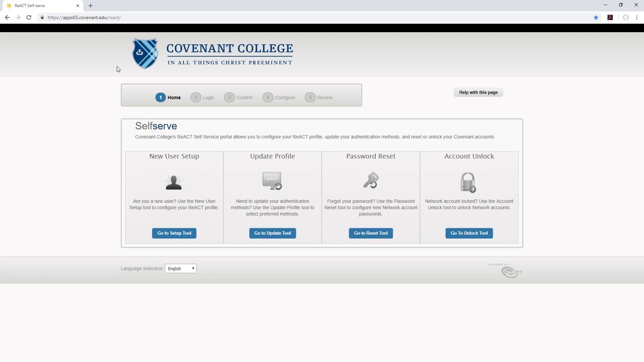The width and height of the screenshot is (644, 362).
Task: Close the ReACT Self-serve tab
Action: click(x=77, y=6)
